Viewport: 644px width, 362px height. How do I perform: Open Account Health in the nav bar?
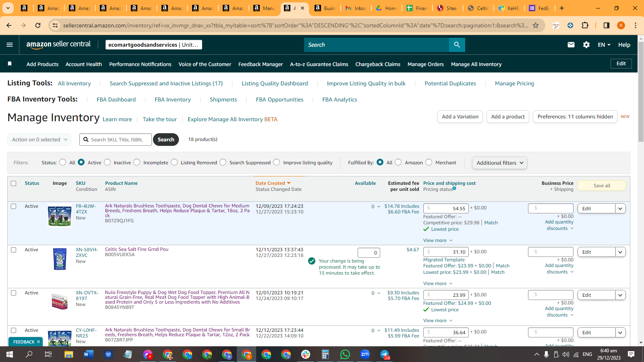click(x=84, y=64)
